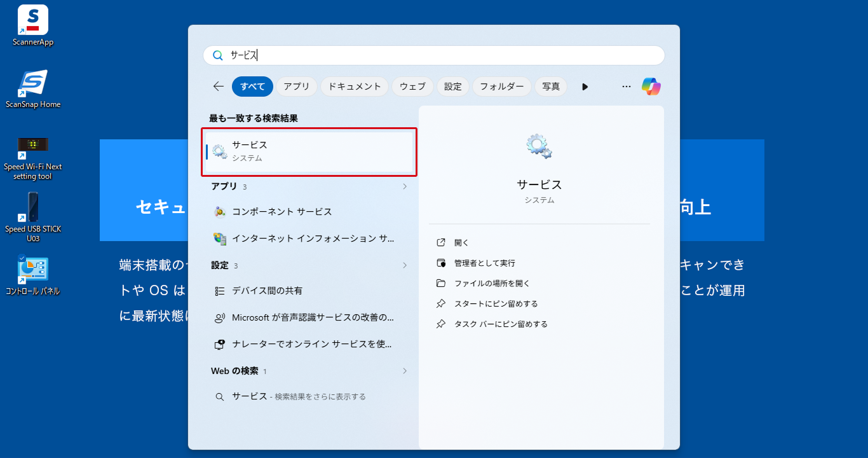Click the ナレーター online services icon

[x=220, y=344]
